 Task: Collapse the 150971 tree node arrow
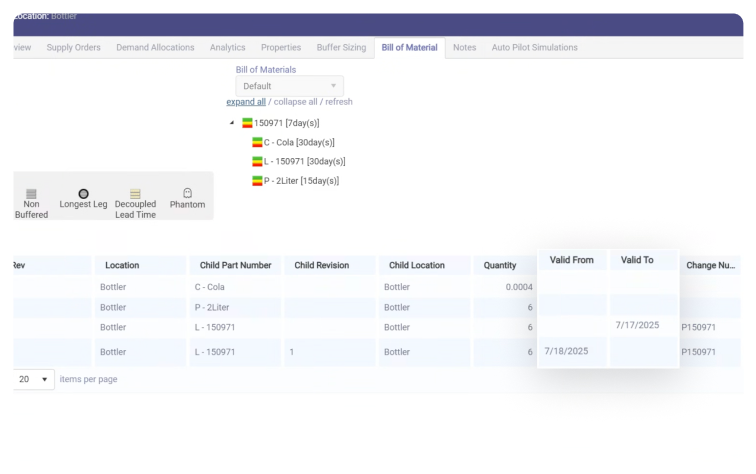pos(233,123)
